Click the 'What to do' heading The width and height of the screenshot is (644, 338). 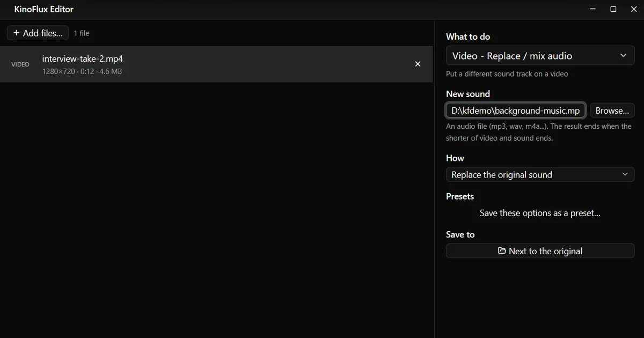(468, 36)
